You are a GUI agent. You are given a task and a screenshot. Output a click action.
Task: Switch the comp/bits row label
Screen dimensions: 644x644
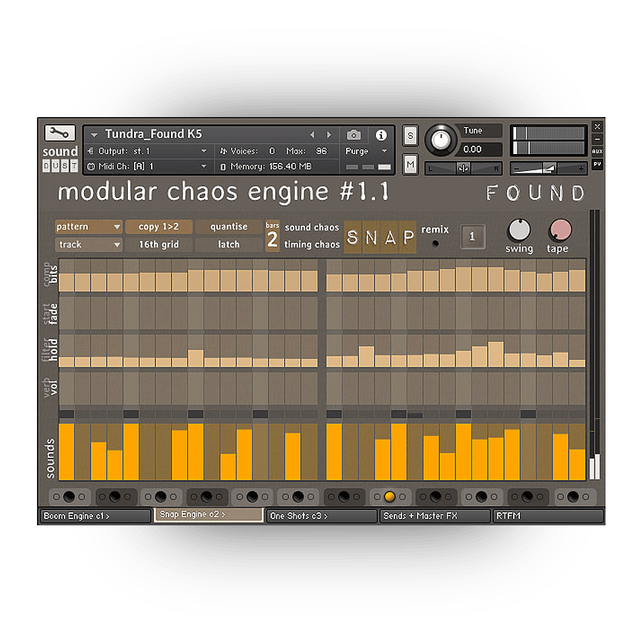51,274
